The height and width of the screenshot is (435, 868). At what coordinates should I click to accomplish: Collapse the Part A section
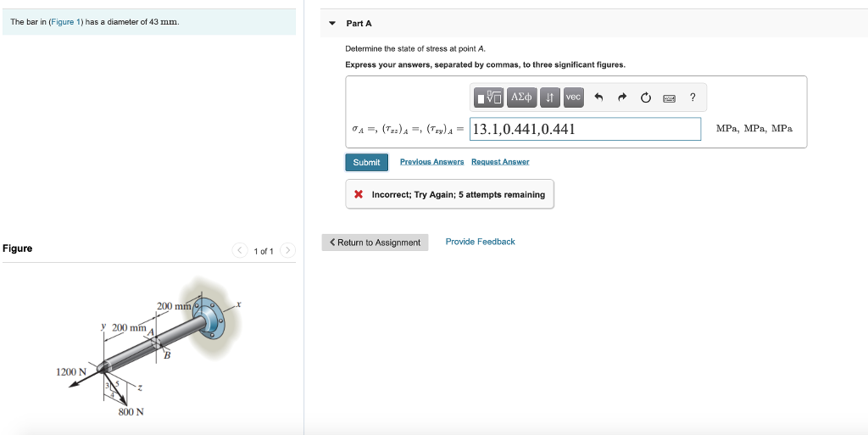click(x=332, y=23)
